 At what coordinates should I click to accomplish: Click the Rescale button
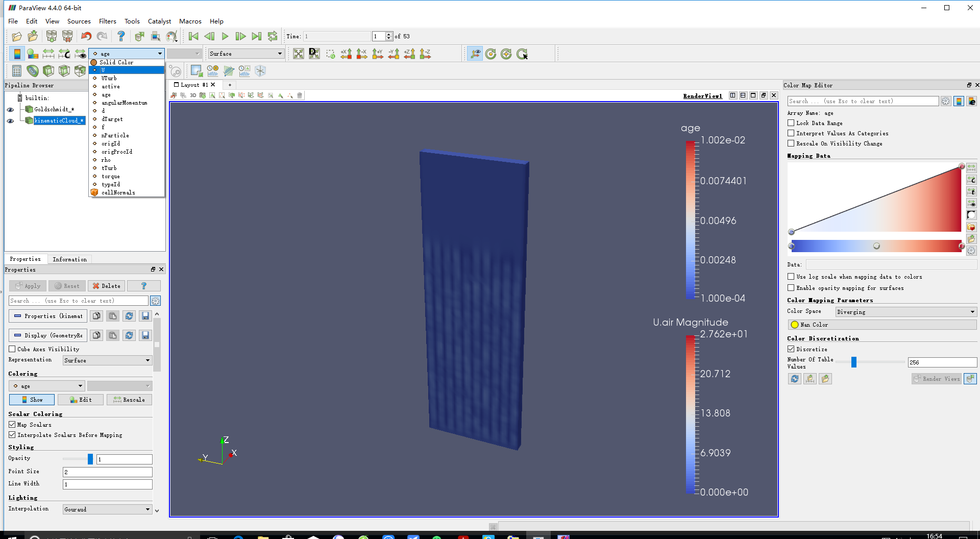pos(129,400)
